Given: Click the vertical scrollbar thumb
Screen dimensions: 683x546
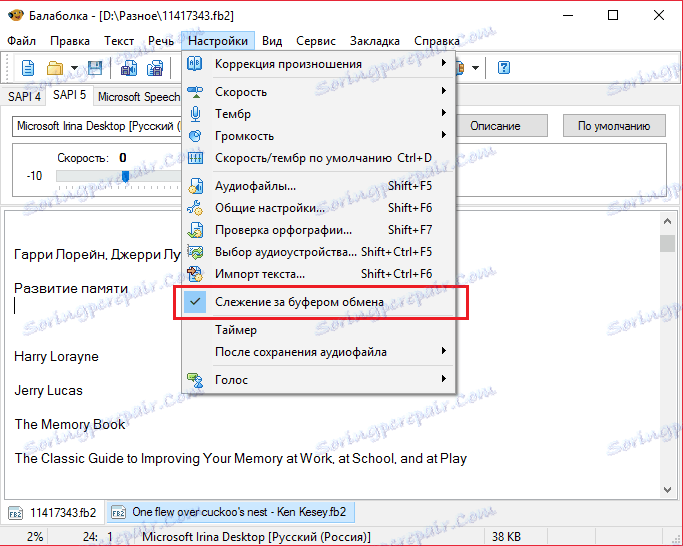Looking at the screenshot, I should (x=667, y=244).
